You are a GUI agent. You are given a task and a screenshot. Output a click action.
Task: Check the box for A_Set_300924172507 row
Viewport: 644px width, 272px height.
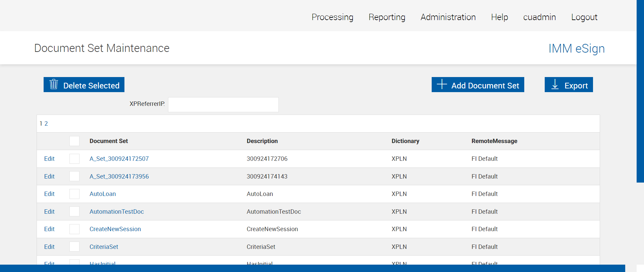click(x=74, y=159)
